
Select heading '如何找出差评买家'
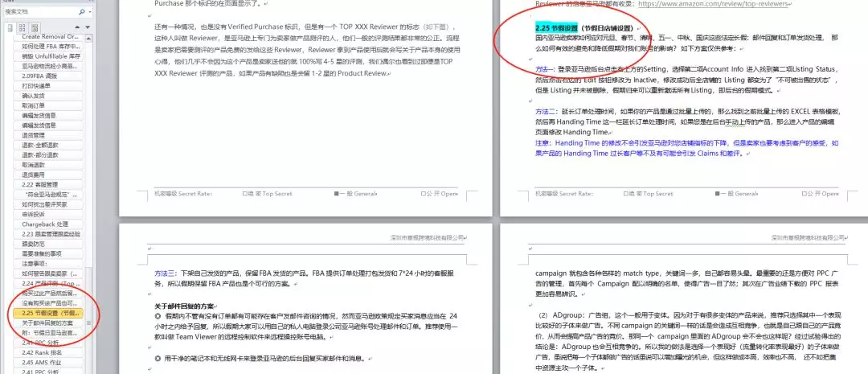click(50, 204)
